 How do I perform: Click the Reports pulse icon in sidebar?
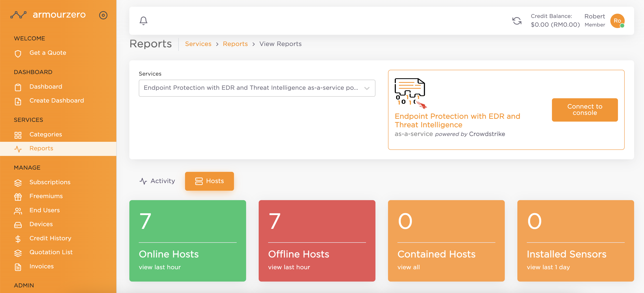coord(18,149)
